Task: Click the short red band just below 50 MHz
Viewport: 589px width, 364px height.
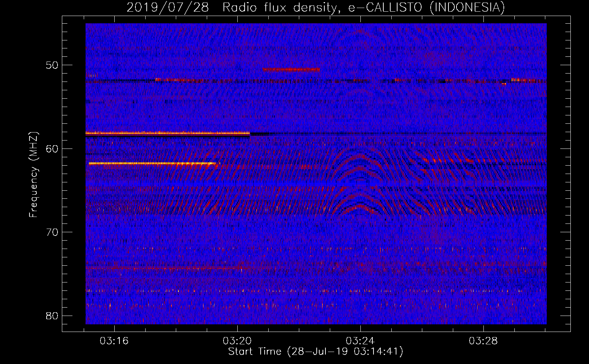Action: (291, 69)
